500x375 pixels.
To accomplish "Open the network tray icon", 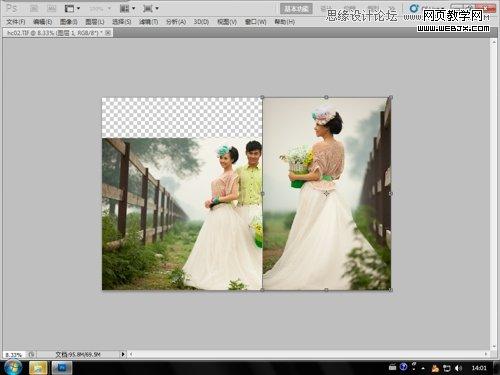I will tap(447, 368).
